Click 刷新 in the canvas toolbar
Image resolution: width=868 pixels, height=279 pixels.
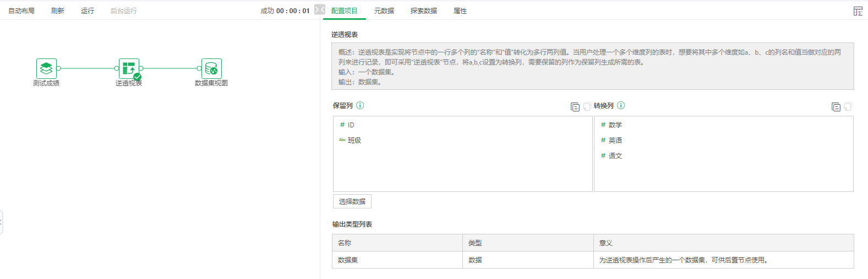coord(58,11)
